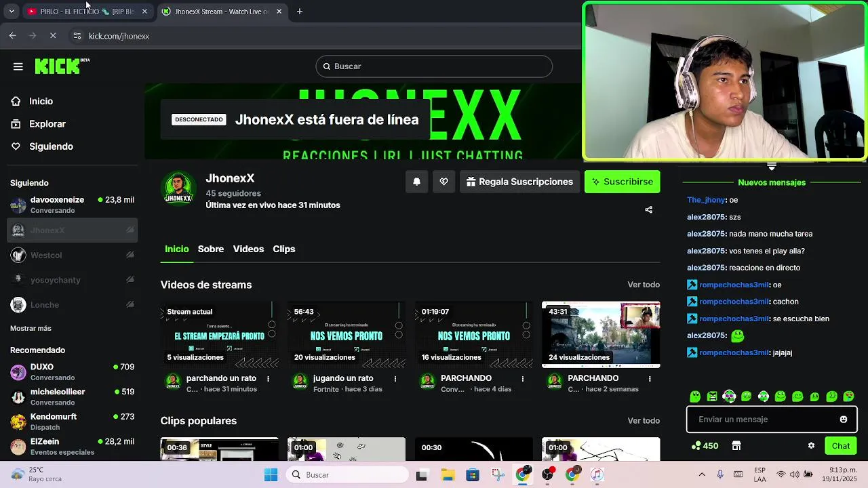Open the Explorar sidebar item
The height and width of the screenshot is (488, 868).
click(x=47, y=124)
